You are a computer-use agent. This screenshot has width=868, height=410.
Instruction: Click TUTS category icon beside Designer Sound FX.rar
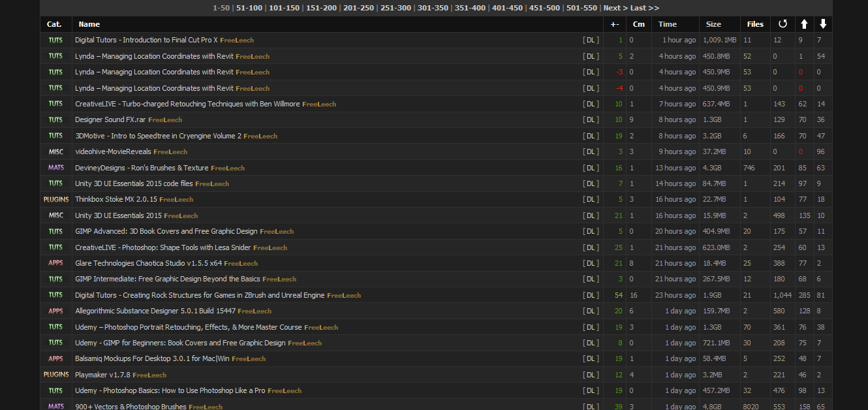coord(55,119)
